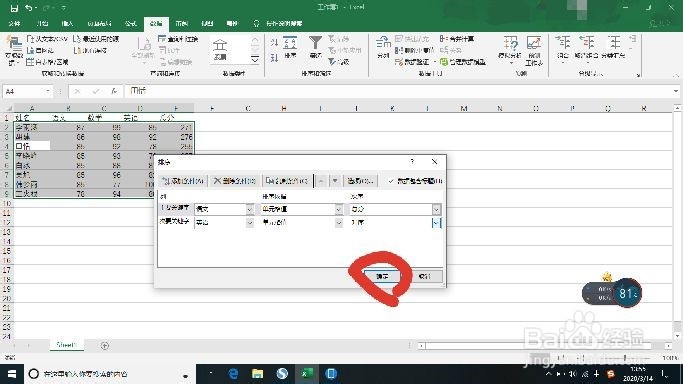683x384 pixels.
Task: Click Sort A to Z ascending icon
Action: tap(274, 43)
